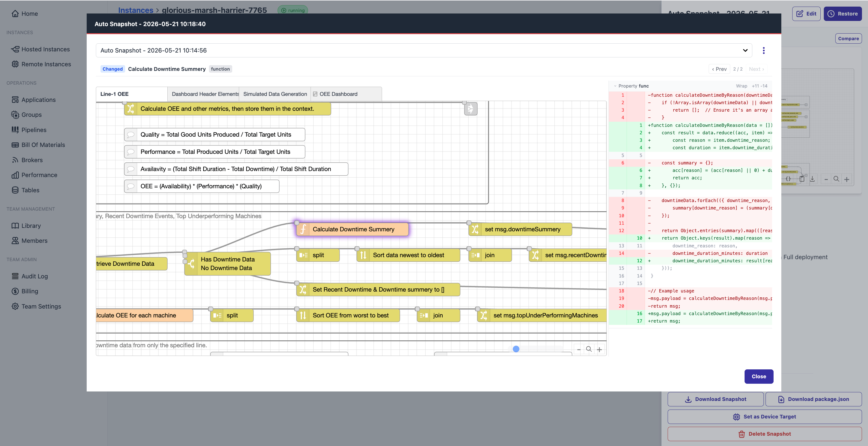Click the link-out node icon at group corner
This screenshot has width=868, height=446.
coord(470,109)
